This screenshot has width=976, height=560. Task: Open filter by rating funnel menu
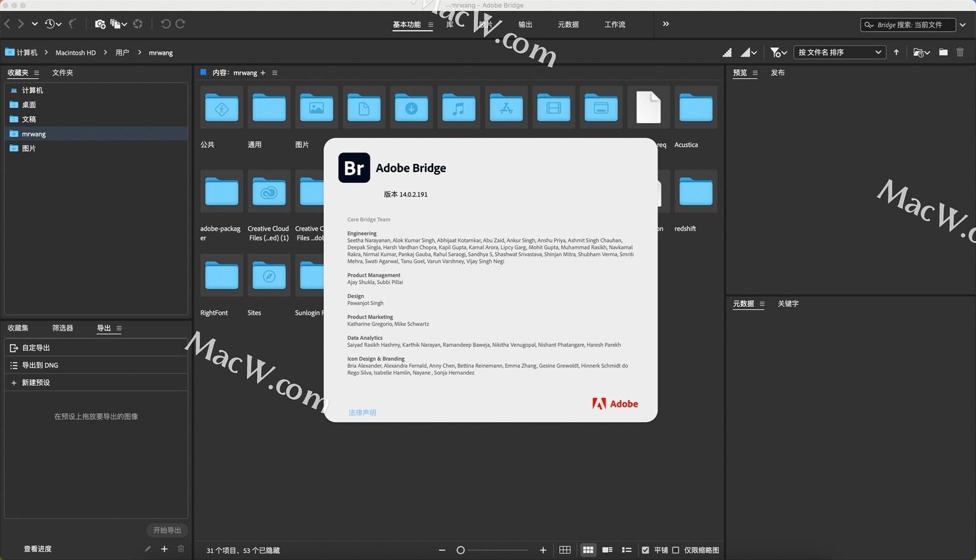click(778, 53)
